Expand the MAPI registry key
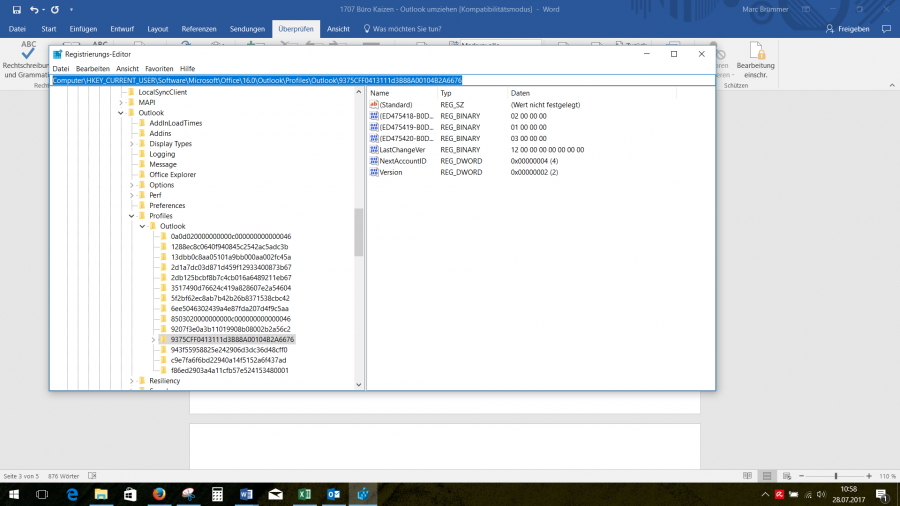The width and height of the screenshot is (900, 506). click(121, 103)
